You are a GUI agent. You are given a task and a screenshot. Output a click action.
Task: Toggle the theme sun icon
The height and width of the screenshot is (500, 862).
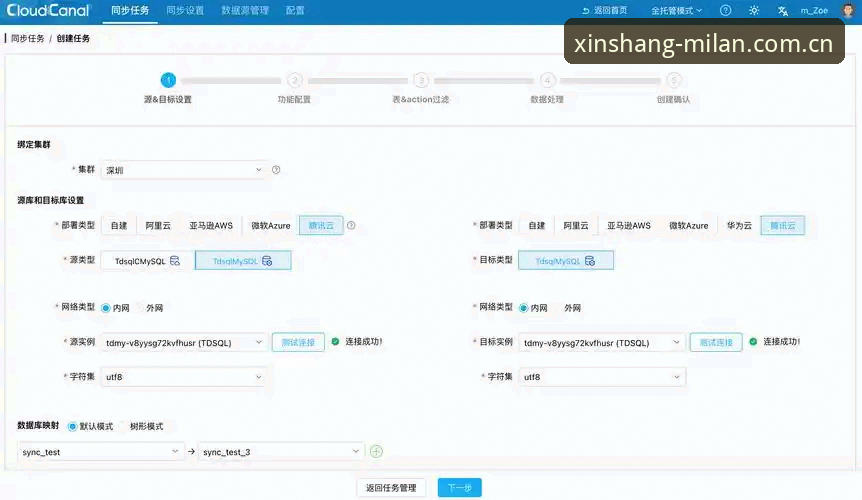point(754,10)
